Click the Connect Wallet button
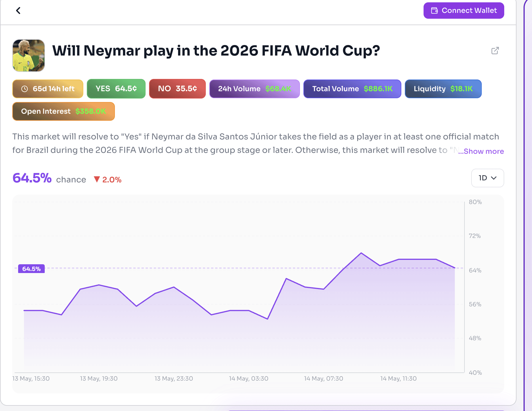This screenshot has width=532, height=411. coord(464,11)
